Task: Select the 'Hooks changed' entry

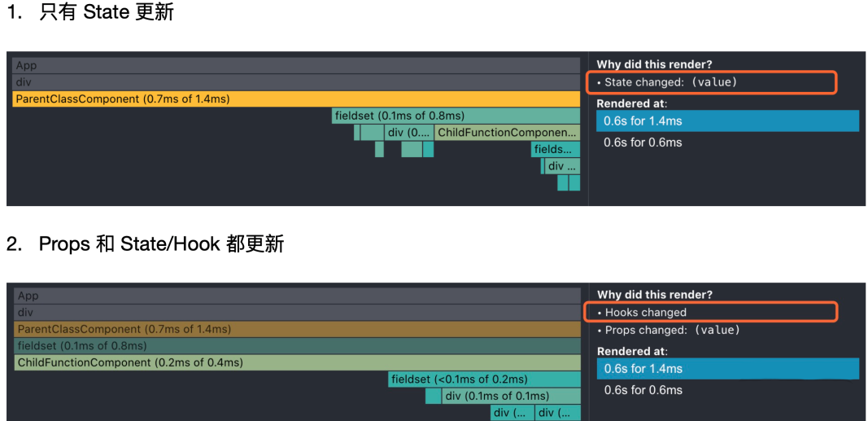Action: click(646, 313)
